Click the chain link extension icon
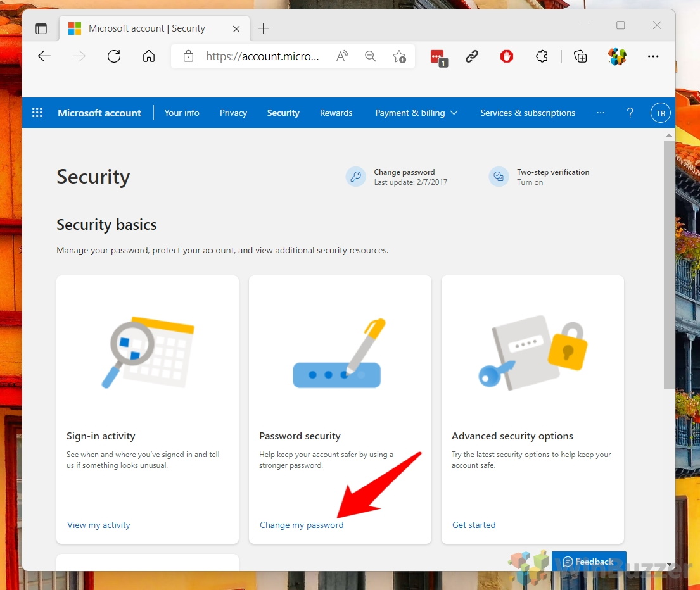 [472, 56]
